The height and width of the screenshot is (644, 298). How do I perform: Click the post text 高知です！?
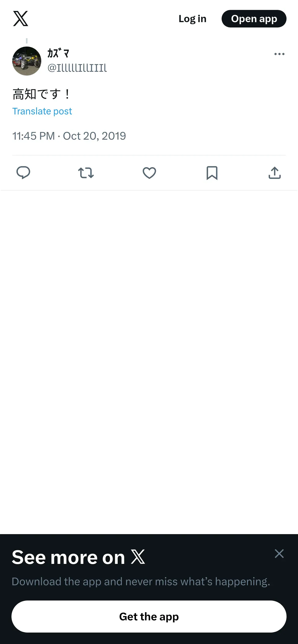(x=41, y=94)
